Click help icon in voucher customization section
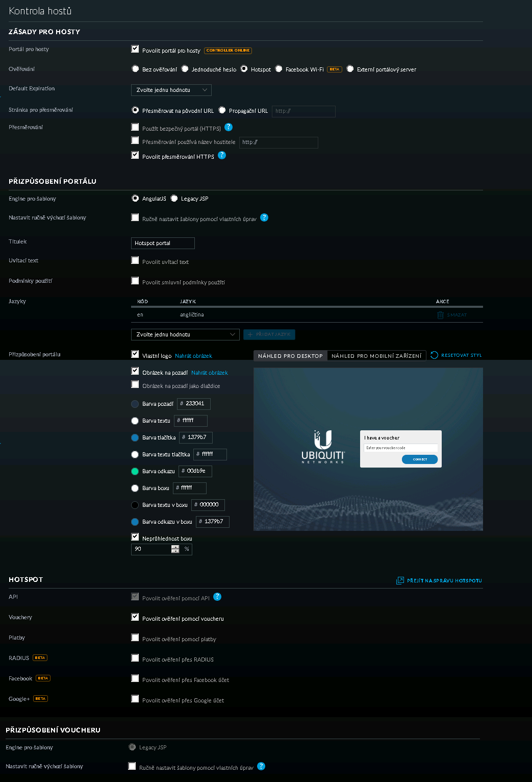 261,766
